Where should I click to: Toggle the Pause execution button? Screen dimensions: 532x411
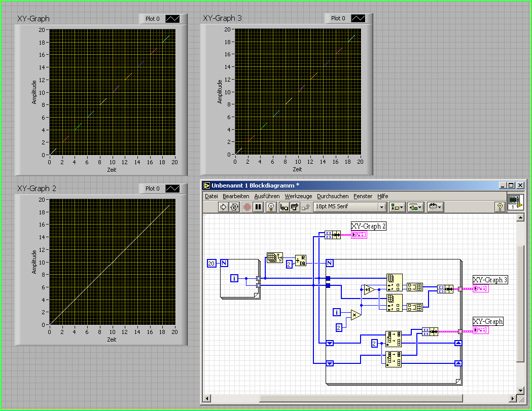(x=258, y=207)
